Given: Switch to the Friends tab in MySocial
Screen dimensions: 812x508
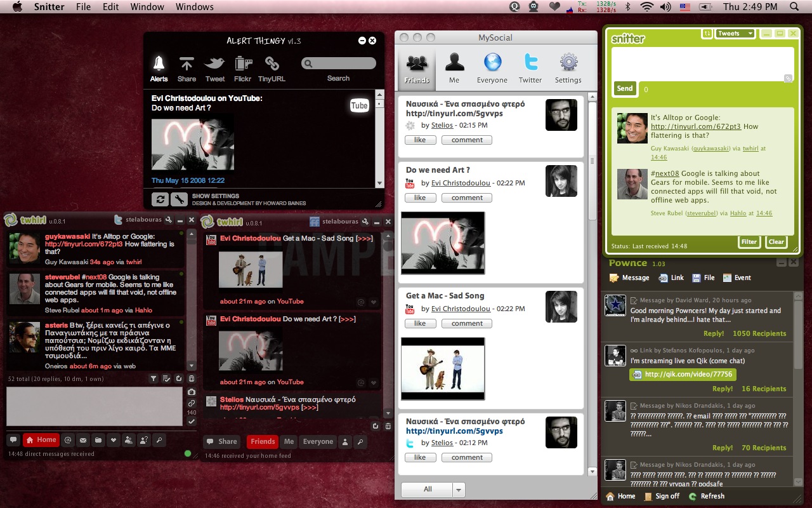Looking at the screenshot, I should click(x=417, y=69).
